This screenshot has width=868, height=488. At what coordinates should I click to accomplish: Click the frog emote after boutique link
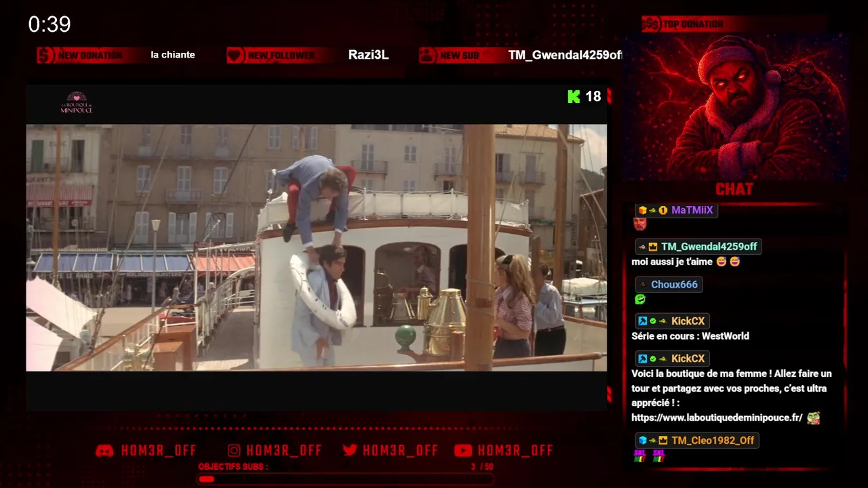point(813,418)
